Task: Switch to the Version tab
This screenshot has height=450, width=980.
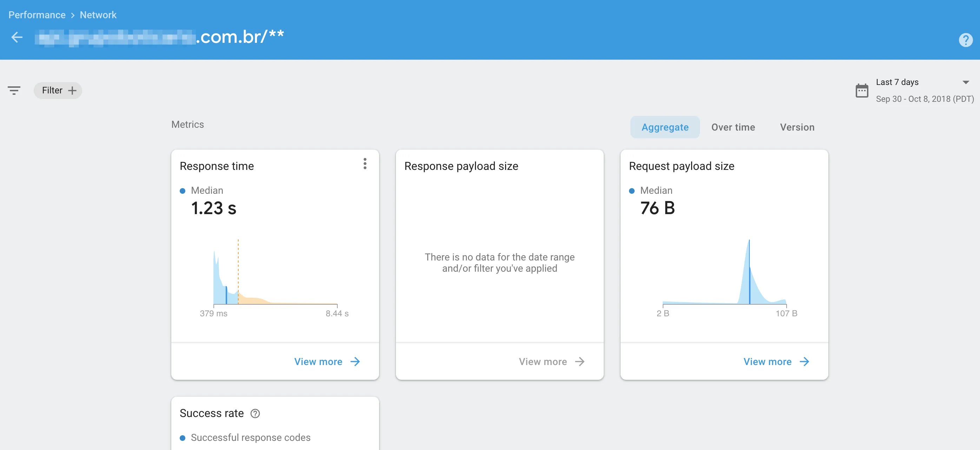Action: [x=797, y=127]
